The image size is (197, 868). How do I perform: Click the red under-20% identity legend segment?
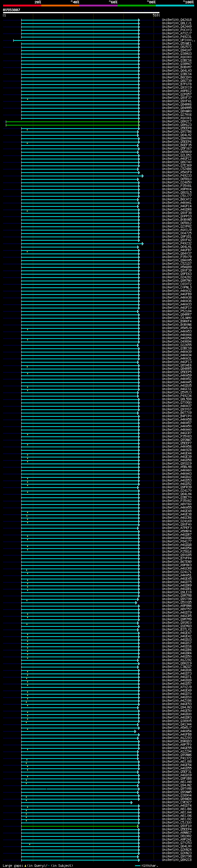point(22,6)
